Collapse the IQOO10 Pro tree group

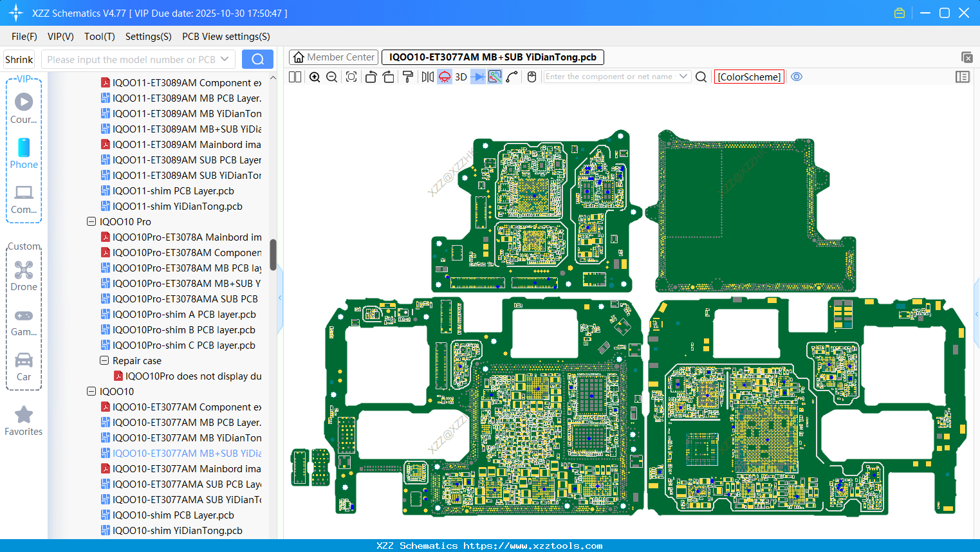tap(91, 221)
